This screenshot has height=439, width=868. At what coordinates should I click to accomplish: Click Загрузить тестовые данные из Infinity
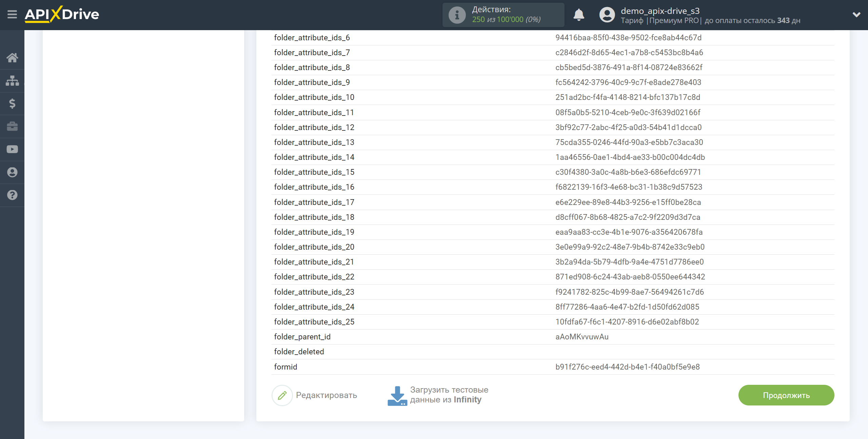coord(449,395)
